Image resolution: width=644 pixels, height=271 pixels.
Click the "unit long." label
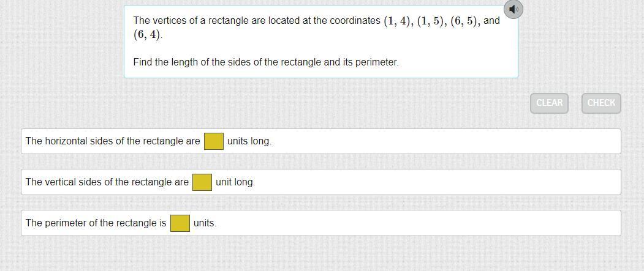click(235, 182)
